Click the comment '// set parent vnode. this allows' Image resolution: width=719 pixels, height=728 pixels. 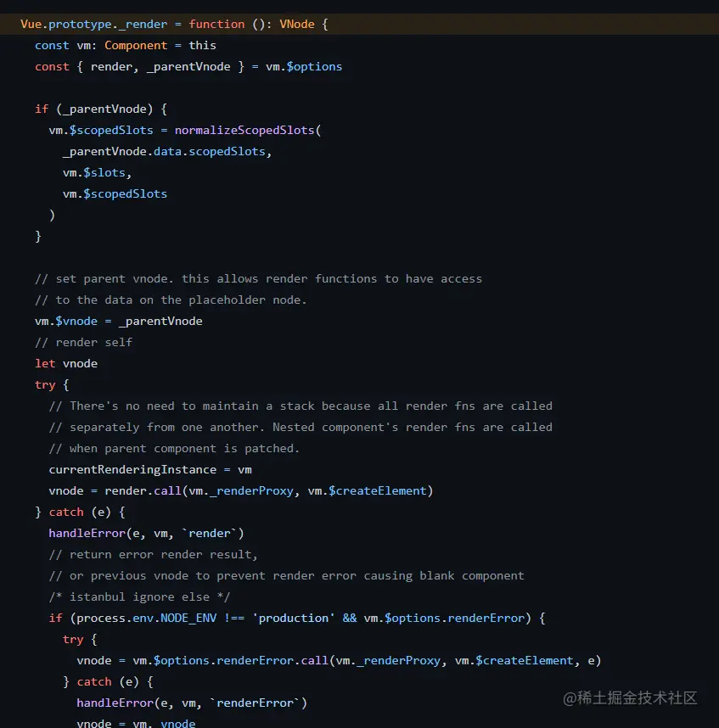pyautogui.click(x=258, y=278)
